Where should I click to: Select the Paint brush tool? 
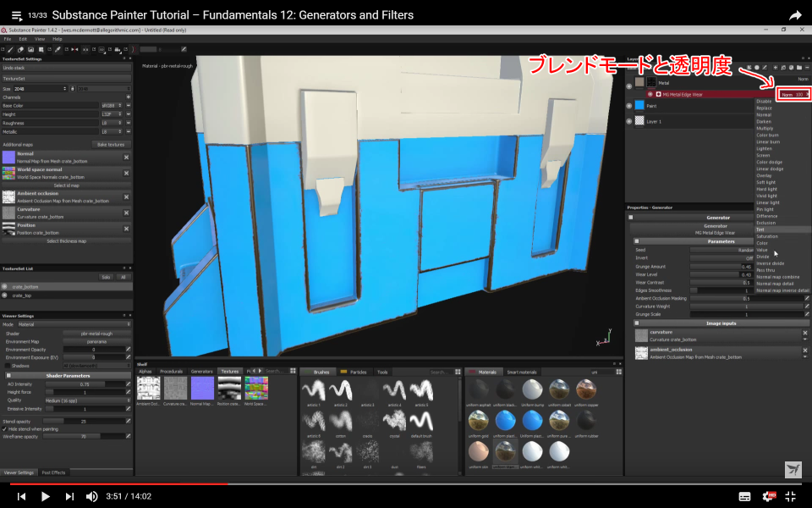[10, 49]
